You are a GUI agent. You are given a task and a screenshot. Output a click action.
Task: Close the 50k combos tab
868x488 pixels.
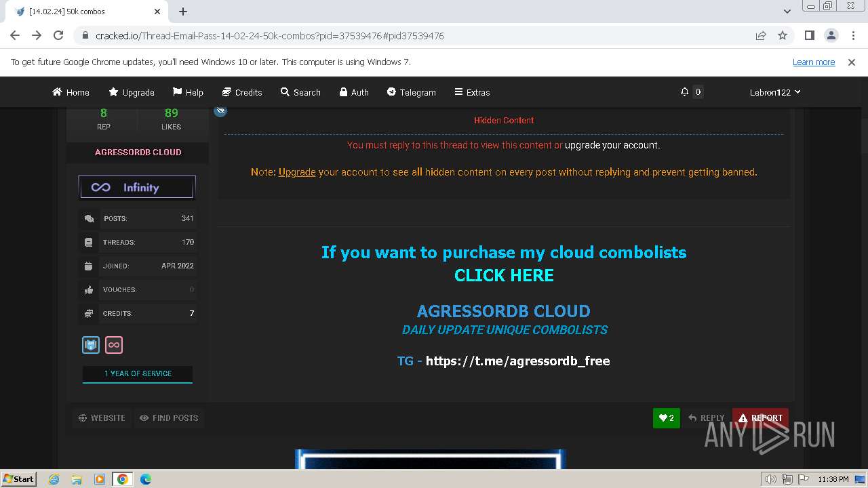pyautogui.click(x=157, y=12)
